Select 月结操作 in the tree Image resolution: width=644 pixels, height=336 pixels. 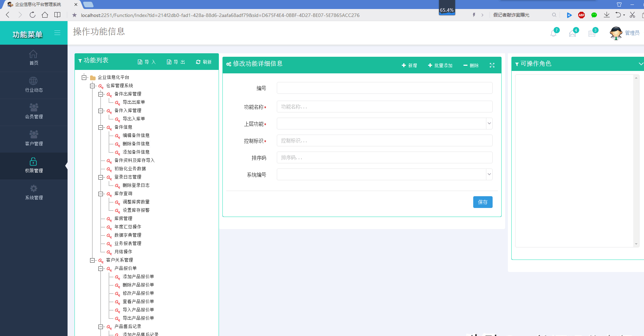(123, 252)
